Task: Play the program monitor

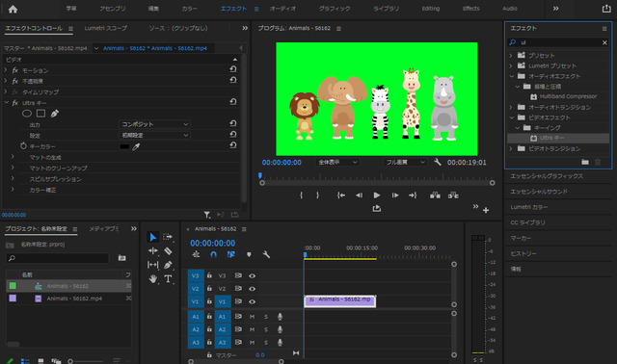Action: (377, 195)
